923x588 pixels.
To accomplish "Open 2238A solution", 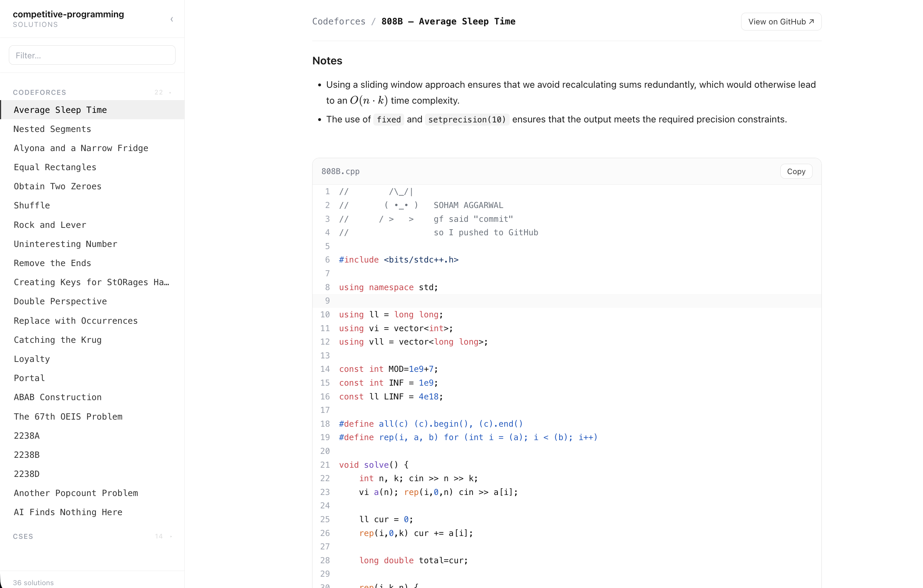I will [x=92, y=436].
